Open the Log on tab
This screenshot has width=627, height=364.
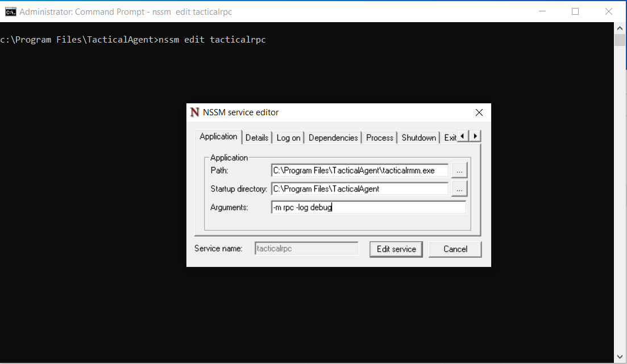click(x=288, y=138)
